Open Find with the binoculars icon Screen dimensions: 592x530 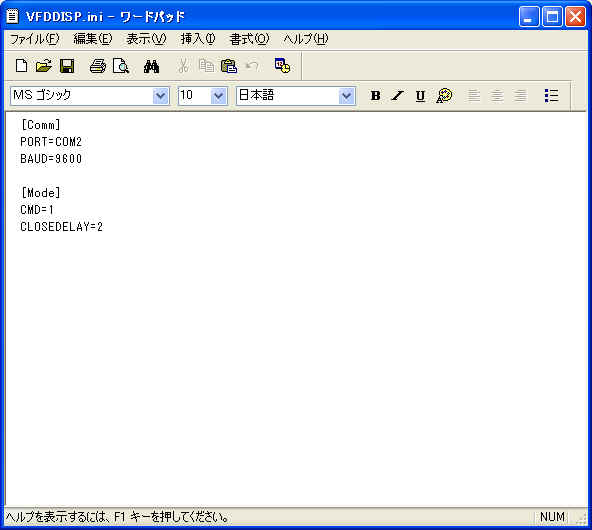click(x=151, y=66)
